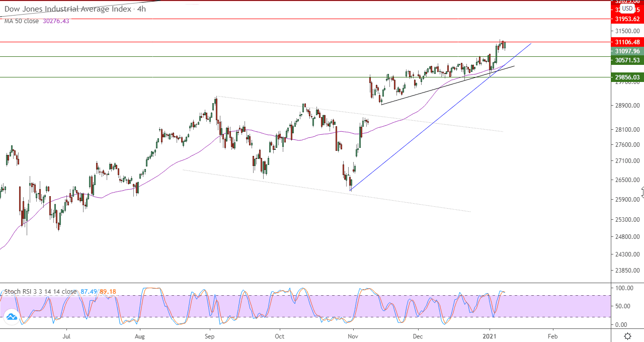Click the Oct label on time axis
The width and height of the screenshot is (644, 342).
point(280,335)
